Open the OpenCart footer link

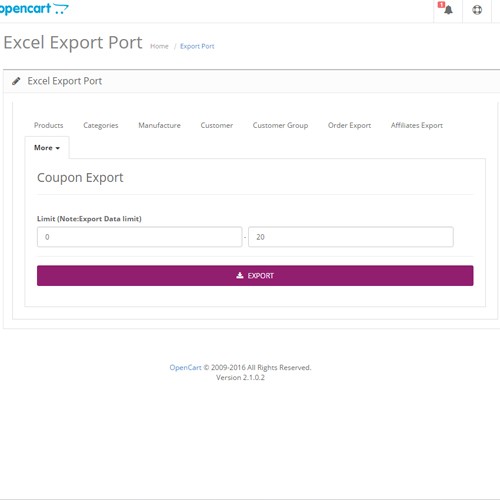click(x=185, y=367)
